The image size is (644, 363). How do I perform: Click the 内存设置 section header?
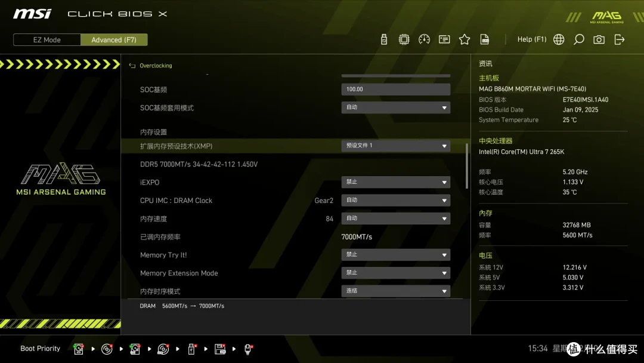click(153, 132)
